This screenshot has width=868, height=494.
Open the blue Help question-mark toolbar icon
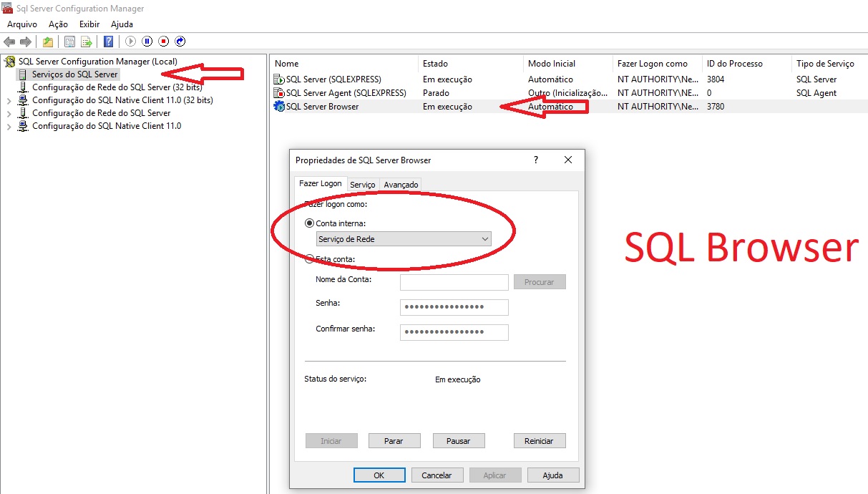point(108,42)
